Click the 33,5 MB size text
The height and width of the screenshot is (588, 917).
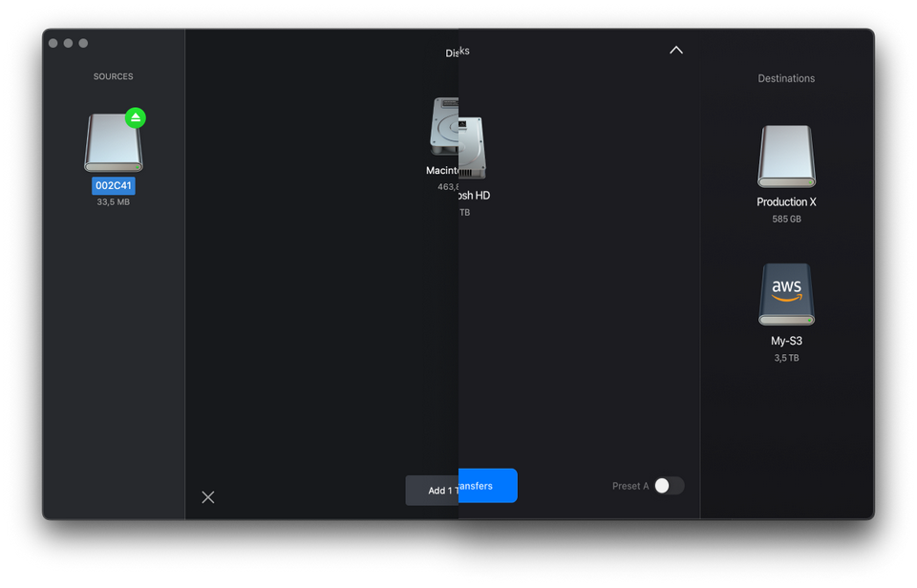113,202
